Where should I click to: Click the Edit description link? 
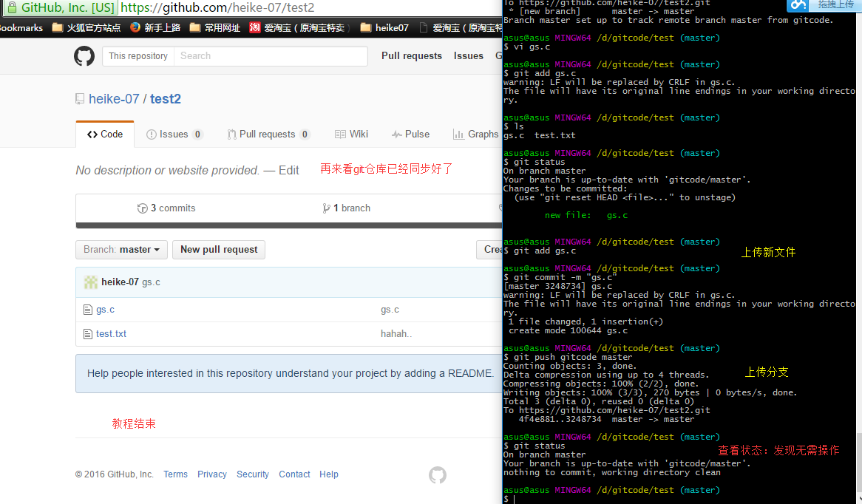288,171
